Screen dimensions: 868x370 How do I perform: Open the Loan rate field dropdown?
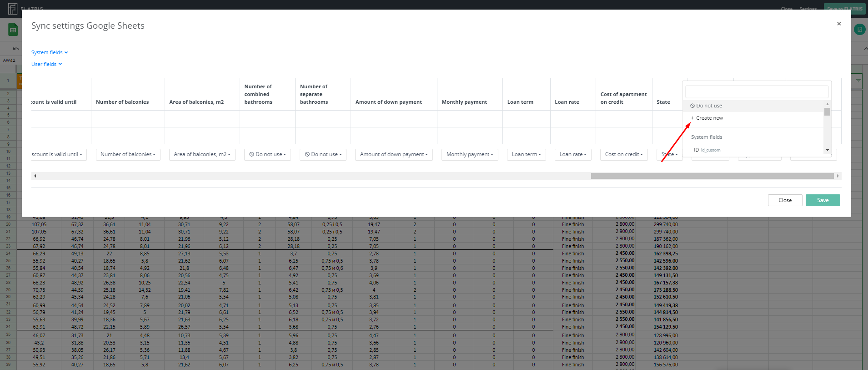(x=572, y=155)
